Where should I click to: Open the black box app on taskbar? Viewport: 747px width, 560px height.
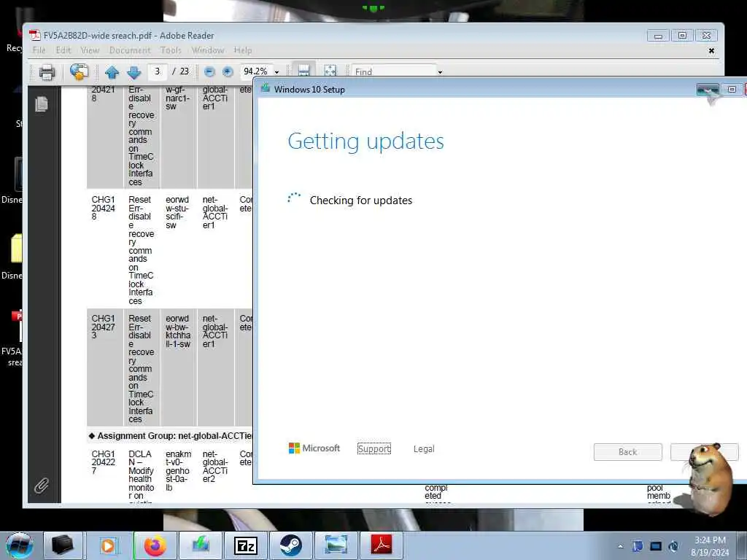[x=63, y=545]
